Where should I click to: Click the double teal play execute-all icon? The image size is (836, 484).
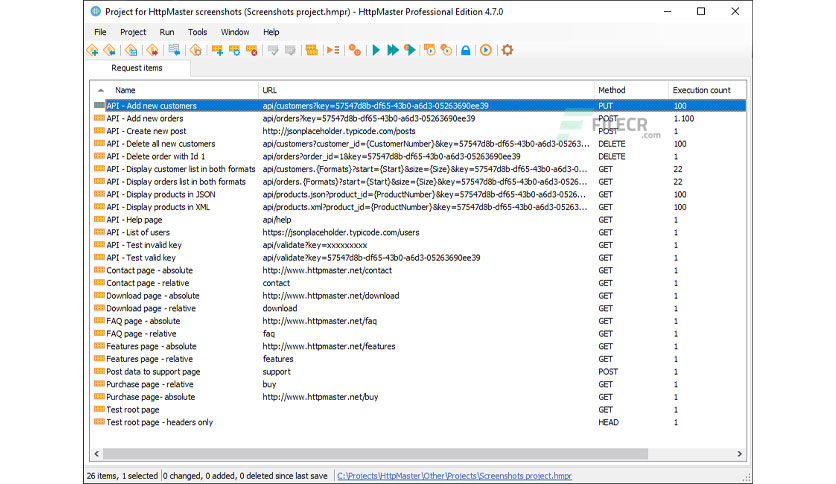[393, 50]
